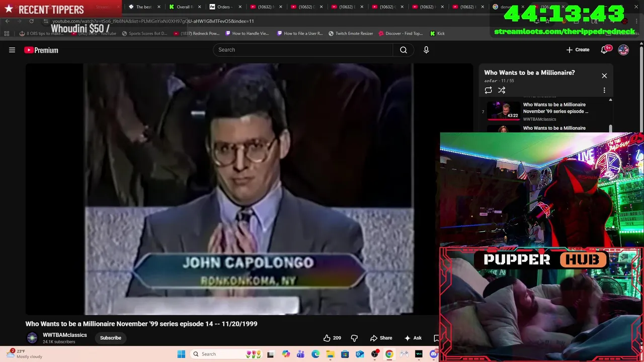
Task: Open the YouTube guide hamburger menu
Action: click(x=12, y=50)
